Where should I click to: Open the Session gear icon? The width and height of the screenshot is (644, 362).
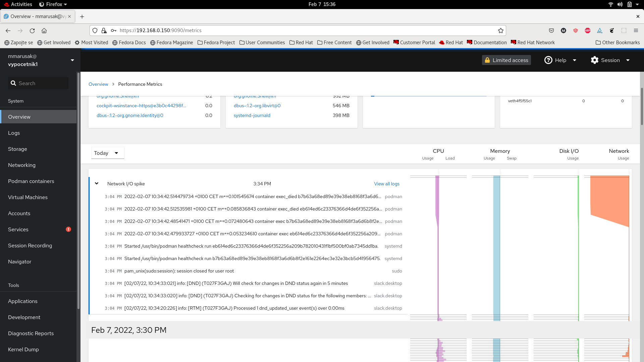pos(595,60)
